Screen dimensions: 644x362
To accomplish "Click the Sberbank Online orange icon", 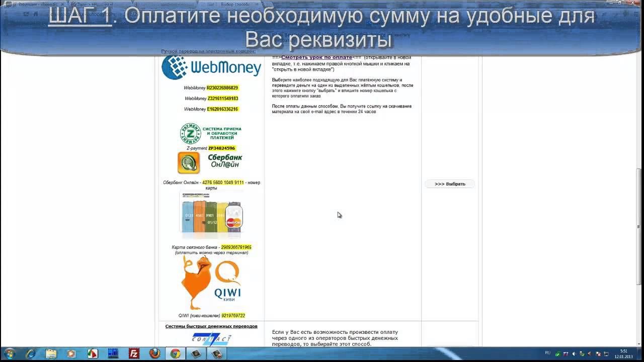I will click(189, 163).
